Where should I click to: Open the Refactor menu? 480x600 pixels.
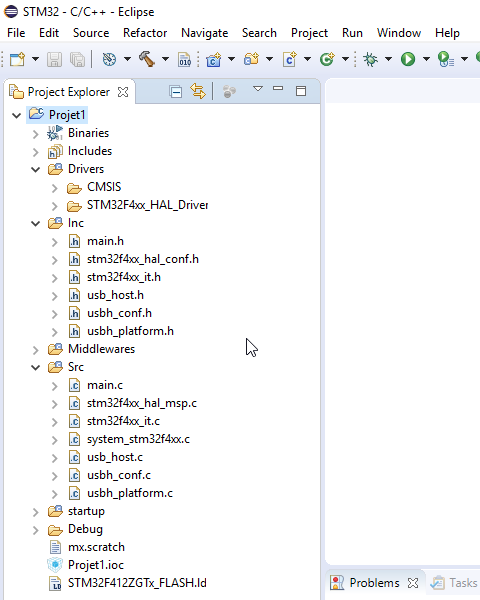145,33
